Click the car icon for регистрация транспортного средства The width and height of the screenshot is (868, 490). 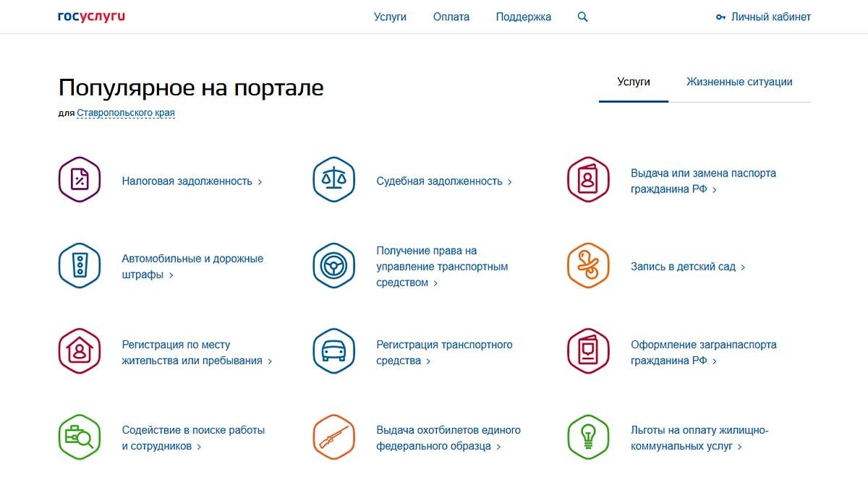click(333, 351)
